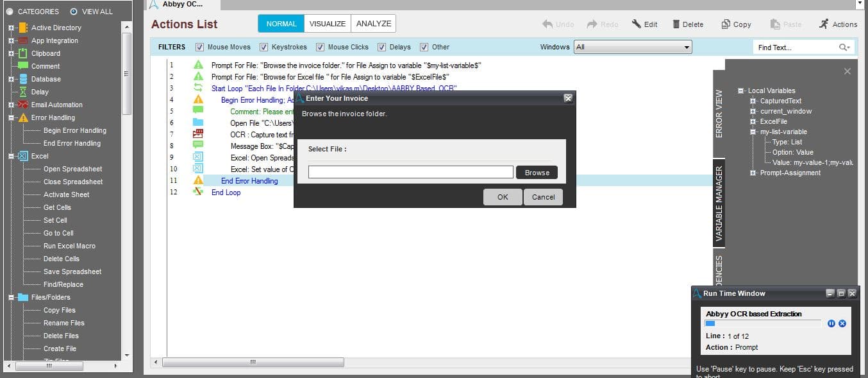The image size is (868, 378).
Task: Toggle the Keystrokes filter checkbox
Action: tap(263, 47)
